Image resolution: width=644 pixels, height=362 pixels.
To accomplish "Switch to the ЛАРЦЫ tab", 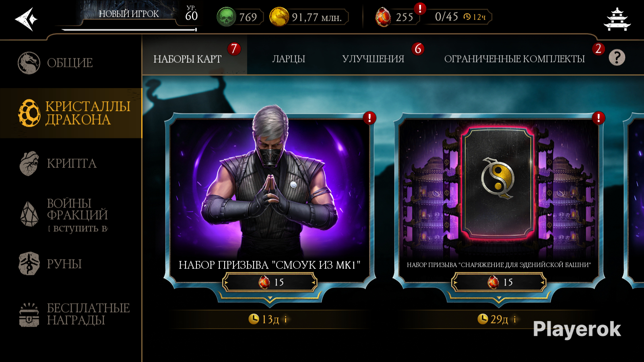I will pyautogui.click(x=289, y=59).
